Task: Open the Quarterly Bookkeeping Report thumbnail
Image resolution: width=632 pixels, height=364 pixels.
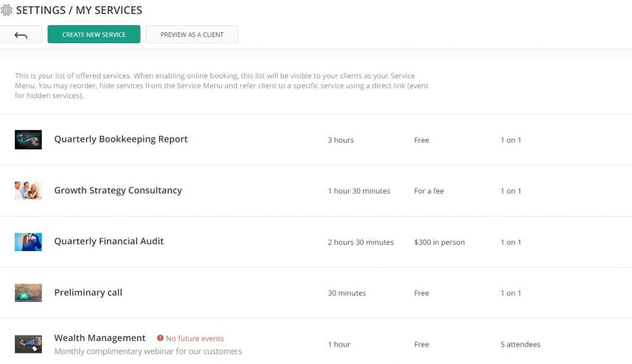Action: coord(28,139)
